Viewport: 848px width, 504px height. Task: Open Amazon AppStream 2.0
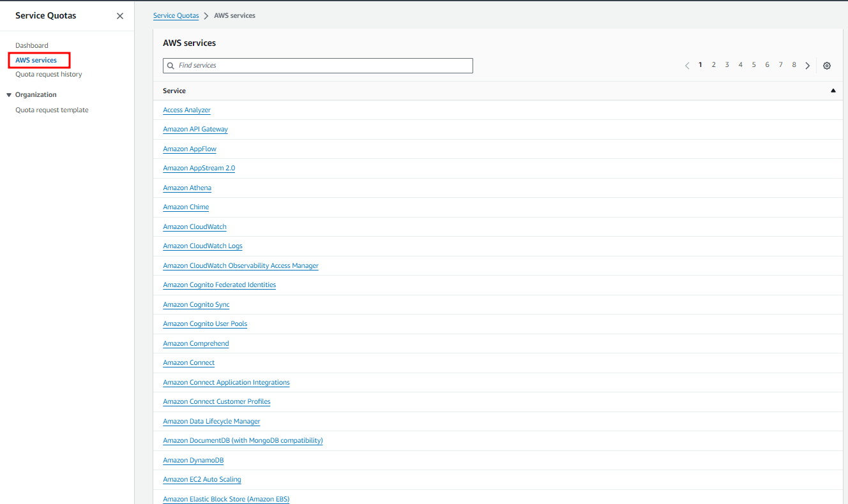[x=199, y=168]
